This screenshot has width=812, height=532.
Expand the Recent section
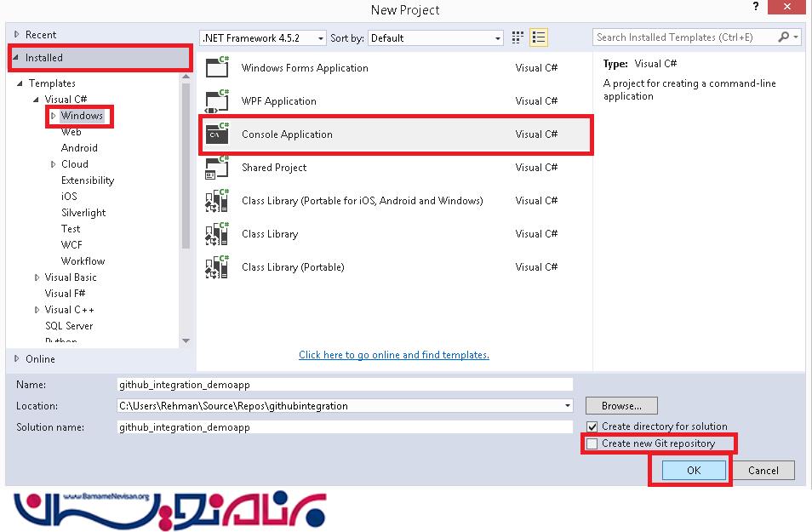[16, 34]
